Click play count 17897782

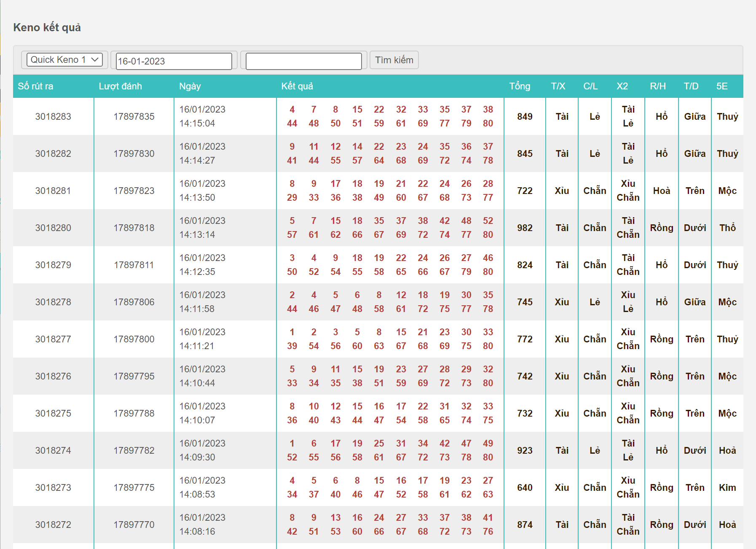tap(134, 450)
